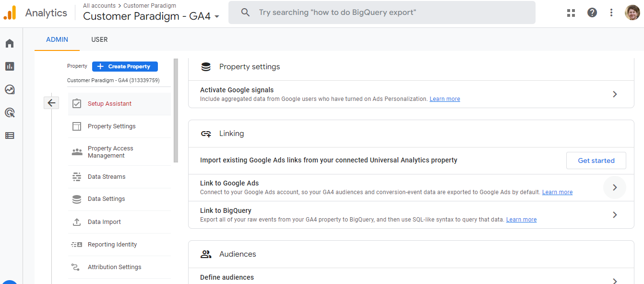Open the Learn more link under Link to BigQuery
The width and height of the screenshot is (644, 284).
click(x=521, y=219)
